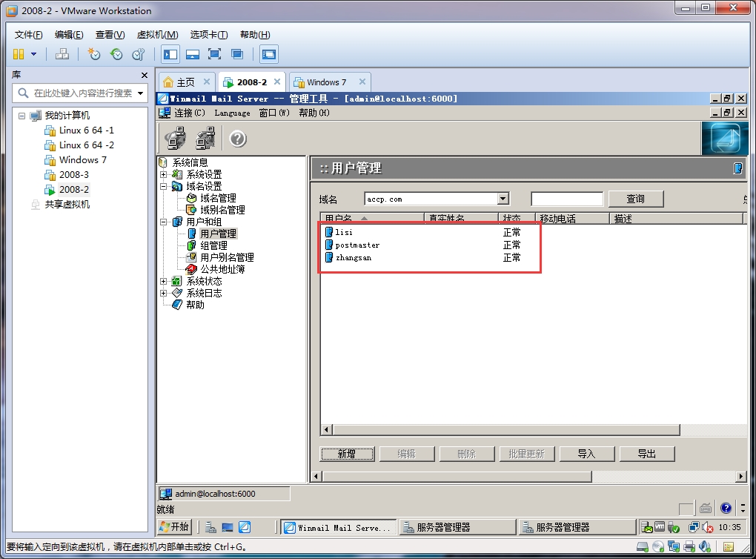Expand the 系统设置 tree node
The width and height of the screenshot is (756, 559).
click(x=164, y=174)
